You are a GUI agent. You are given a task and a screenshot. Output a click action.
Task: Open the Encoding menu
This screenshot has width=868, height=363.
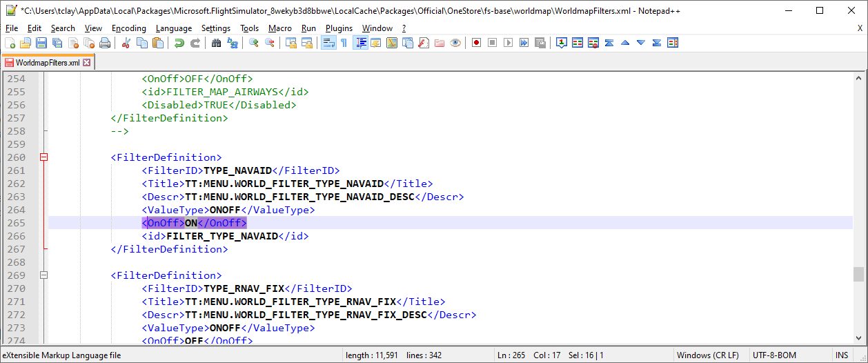[129, 28]
